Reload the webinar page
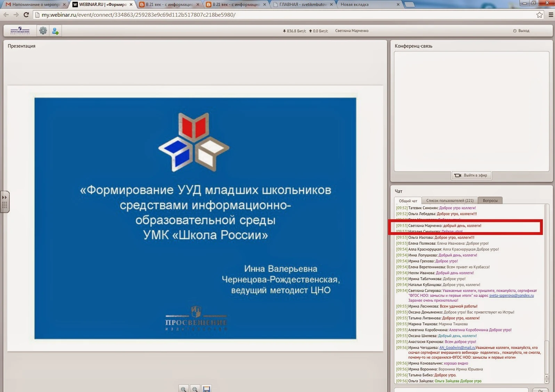 (26, 15)
